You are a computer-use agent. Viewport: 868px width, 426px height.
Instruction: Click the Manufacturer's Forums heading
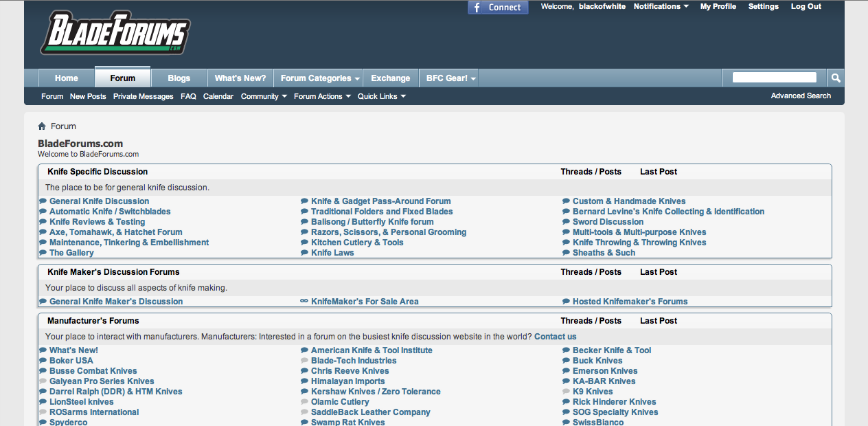click(93, 321)
